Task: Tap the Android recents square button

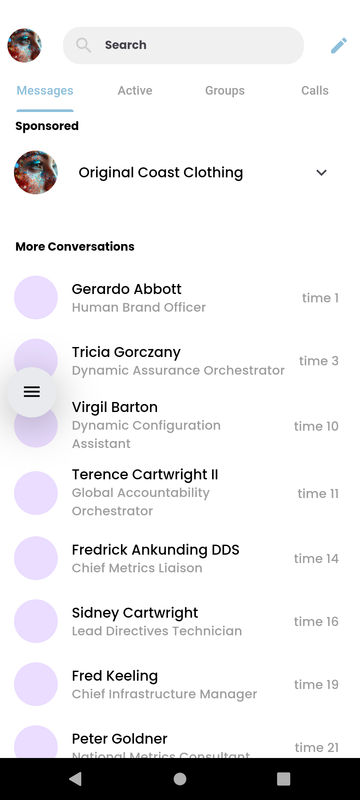Action: (284, 779)
